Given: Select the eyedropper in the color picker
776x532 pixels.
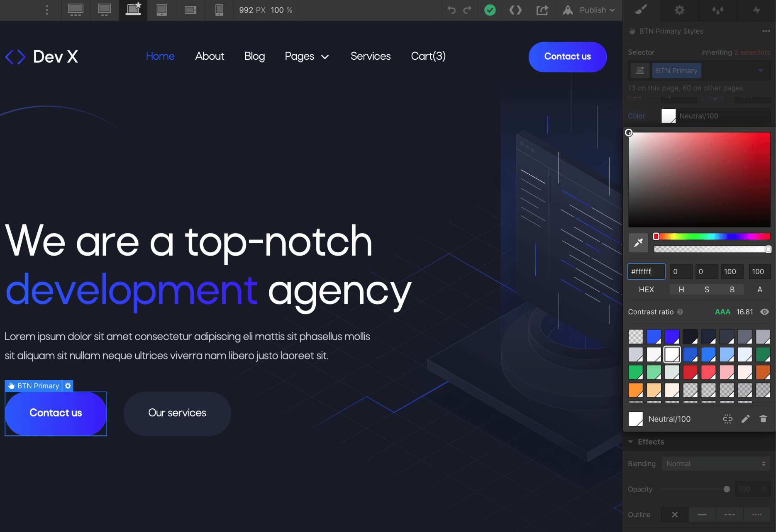Looking at the screenshot, I should pyautogui.click(x=638, y=242).
